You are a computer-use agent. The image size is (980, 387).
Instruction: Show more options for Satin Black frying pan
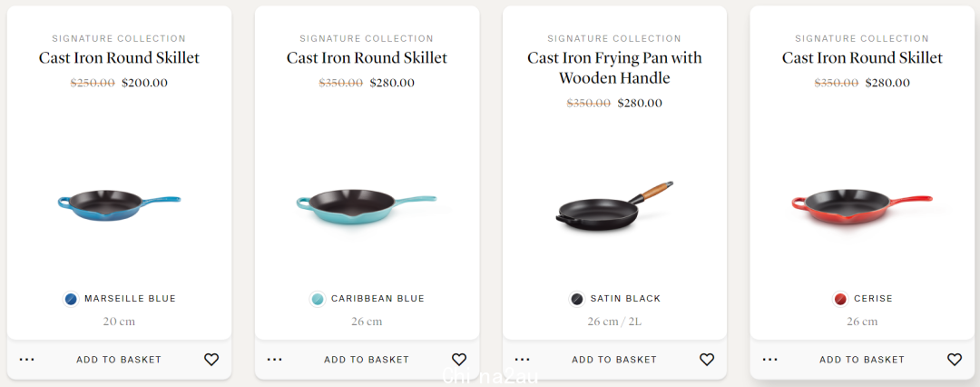523,360
